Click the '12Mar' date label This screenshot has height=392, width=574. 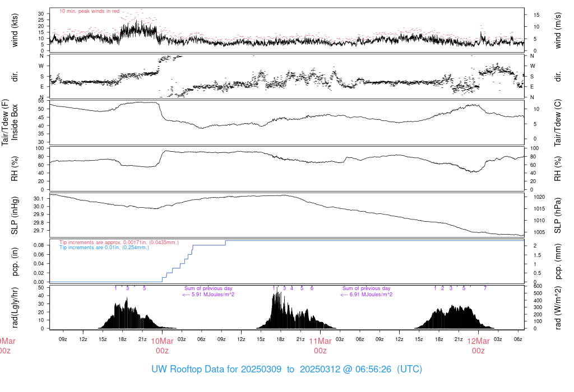pos(479,341)
